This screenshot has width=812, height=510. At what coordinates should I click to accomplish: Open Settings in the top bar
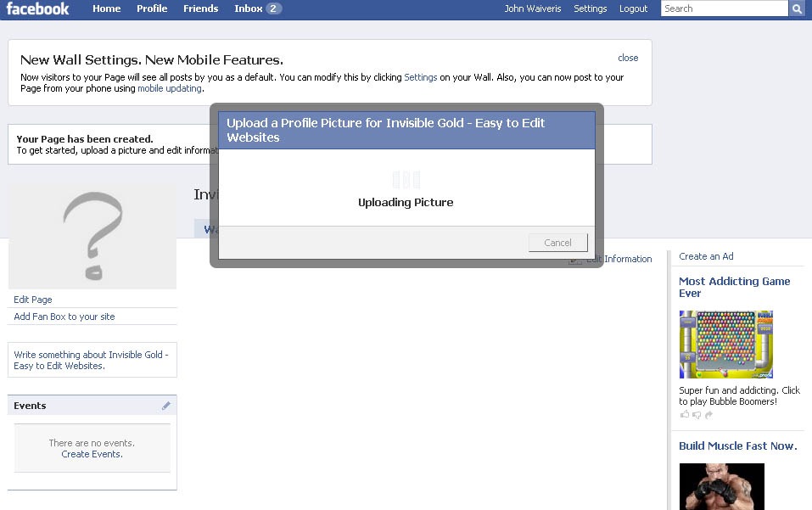click(x=591, y=8)
